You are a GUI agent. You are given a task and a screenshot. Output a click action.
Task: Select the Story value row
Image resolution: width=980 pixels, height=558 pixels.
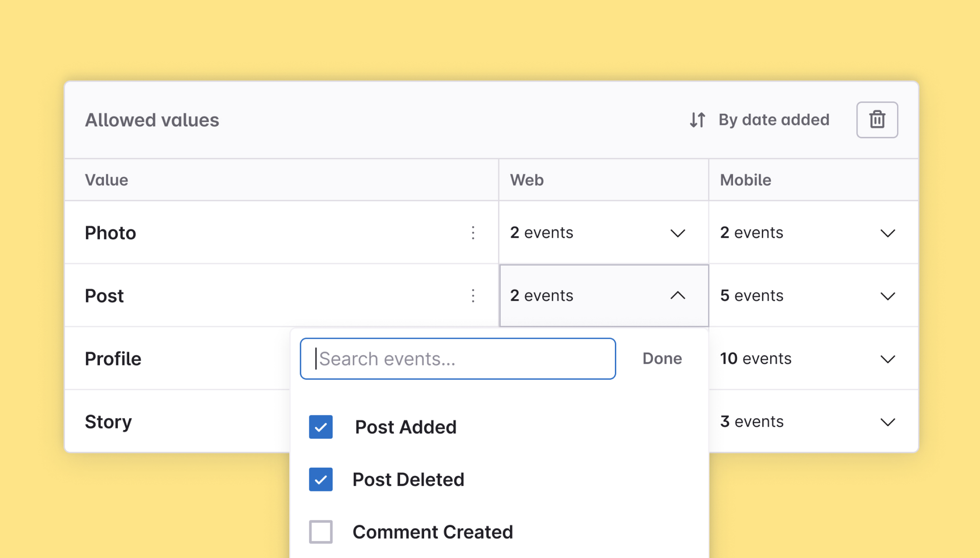pos(108,422)
